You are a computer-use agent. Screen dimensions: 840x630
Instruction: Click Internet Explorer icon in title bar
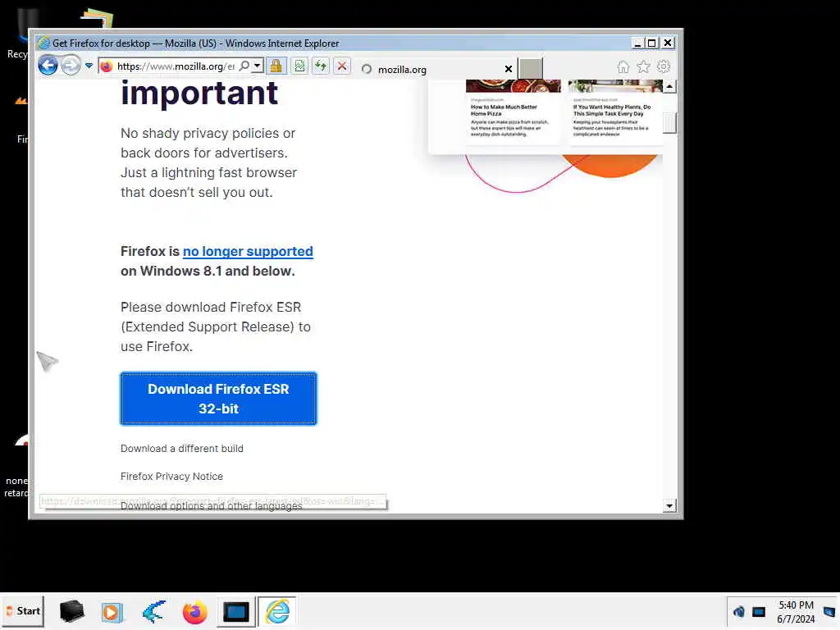click(44, 43)
